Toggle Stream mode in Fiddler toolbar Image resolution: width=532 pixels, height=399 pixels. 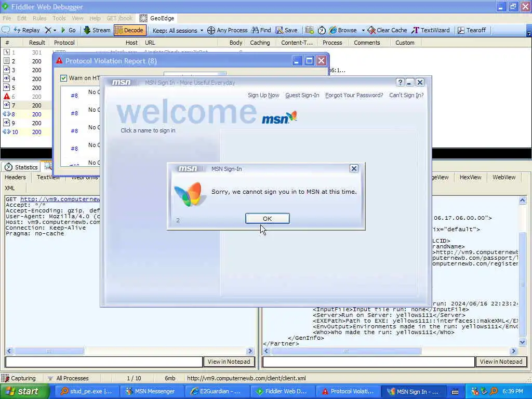(x=97, y=30)
